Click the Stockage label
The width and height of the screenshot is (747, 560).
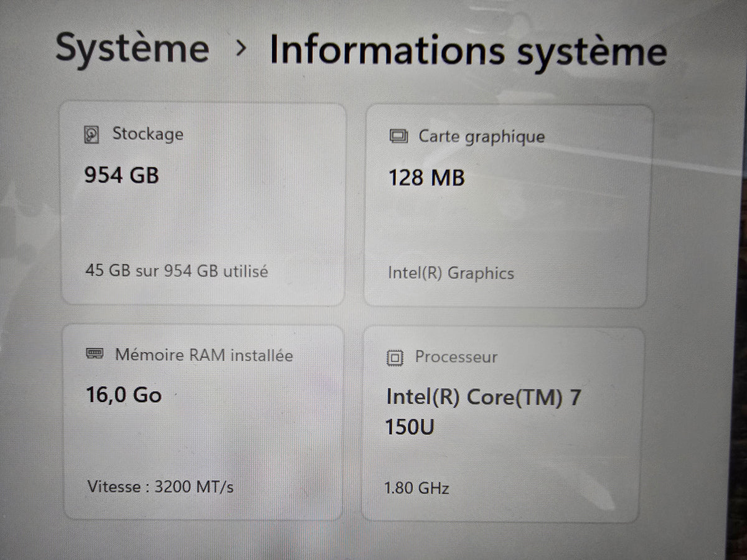click(148, 134)
